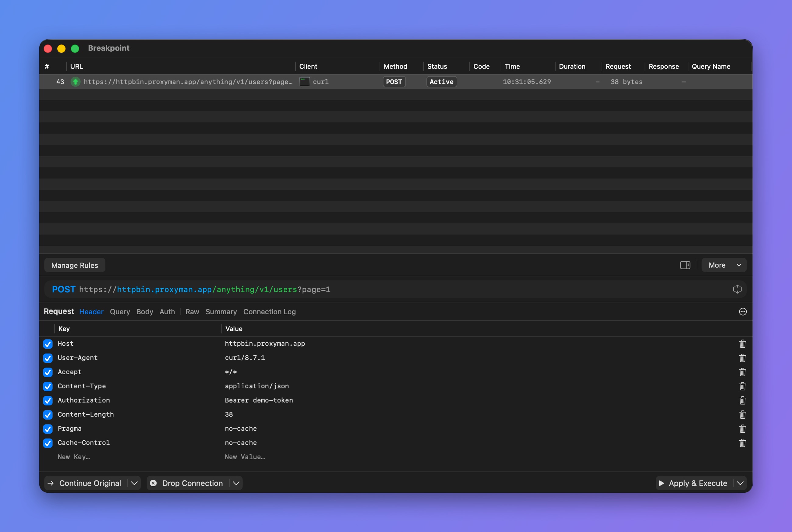Screen dimensions: 792x532
Task: Uncheck the Cache-Control header checkbox
Action: (48, 443)
